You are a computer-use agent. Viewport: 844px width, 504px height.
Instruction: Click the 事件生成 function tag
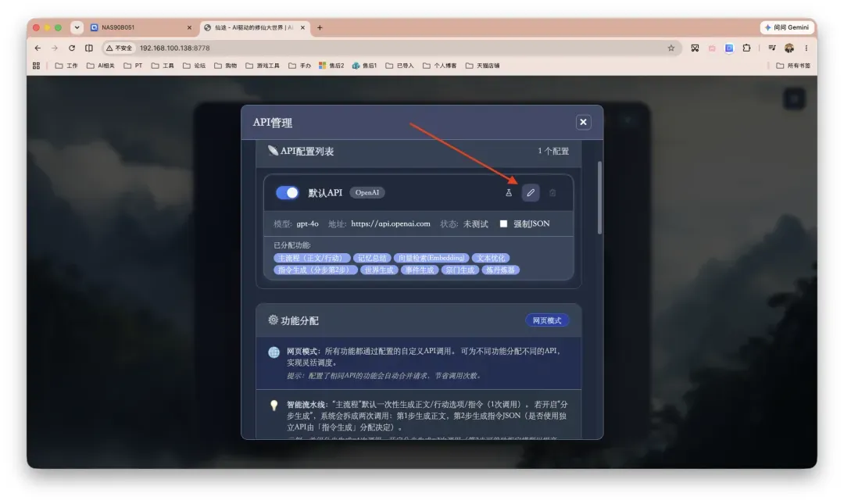(420, 270)
